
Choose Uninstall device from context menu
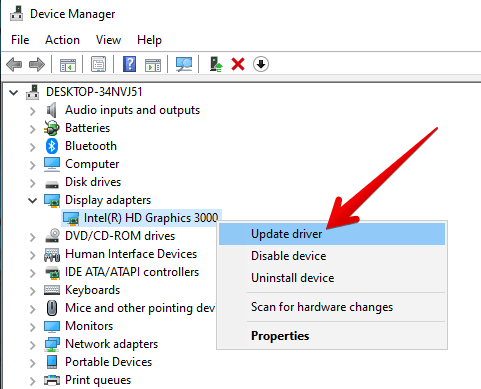(332, 278)
